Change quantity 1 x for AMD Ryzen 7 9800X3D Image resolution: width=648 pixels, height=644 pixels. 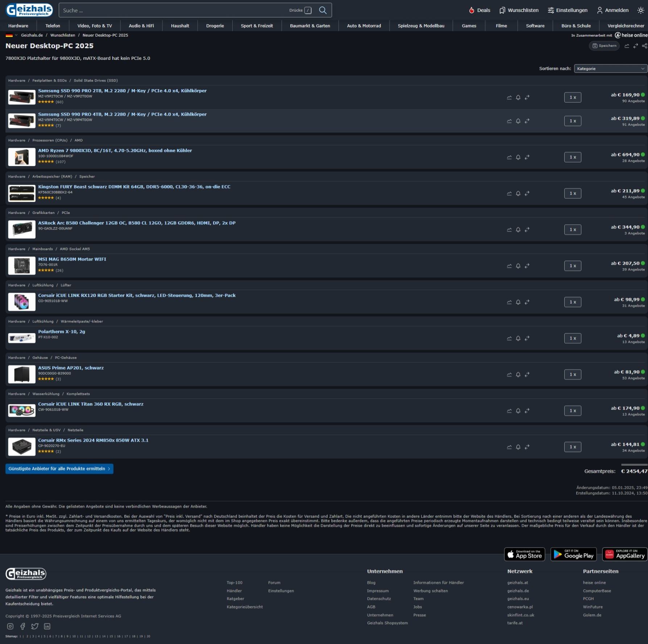[x=573, y=157]
